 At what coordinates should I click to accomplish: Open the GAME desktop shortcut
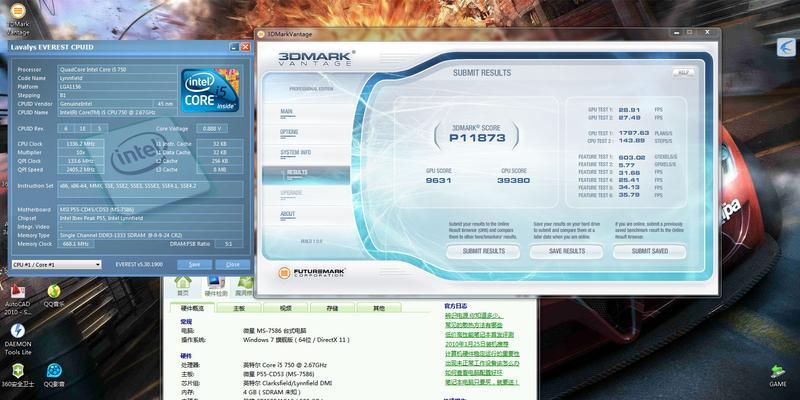778,376
